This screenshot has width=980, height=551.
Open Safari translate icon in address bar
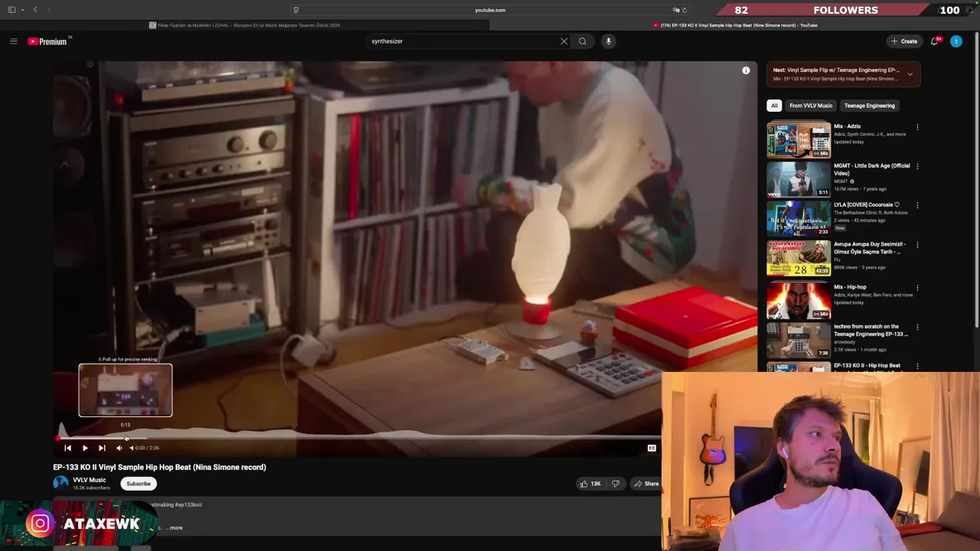676,10
